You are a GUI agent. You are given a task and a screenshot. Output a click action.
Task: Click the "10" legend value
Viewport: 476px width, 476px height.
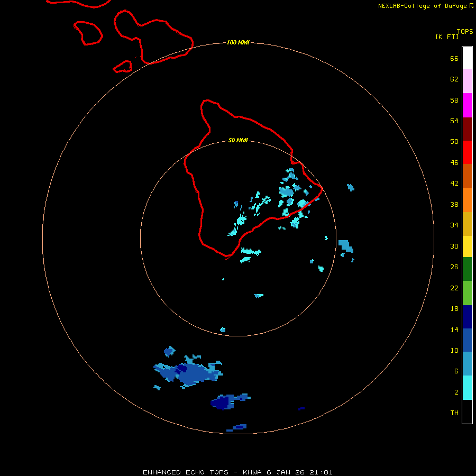454,351
